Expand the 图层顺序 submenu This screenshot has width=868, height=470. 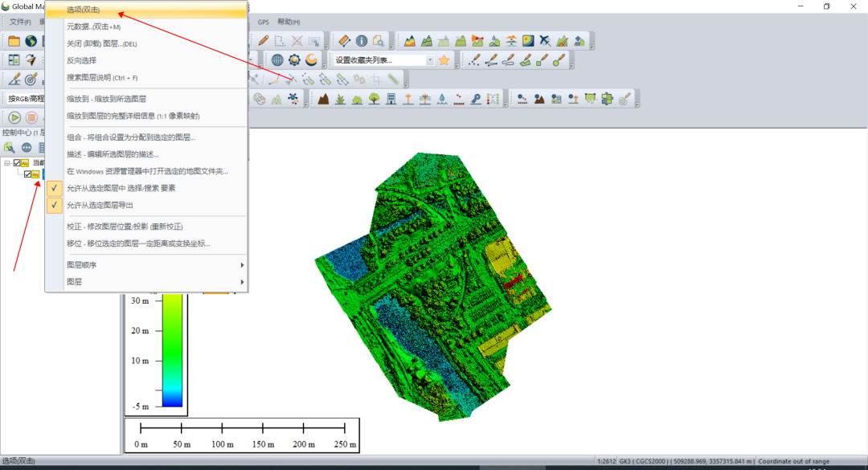tap(146, 265)
